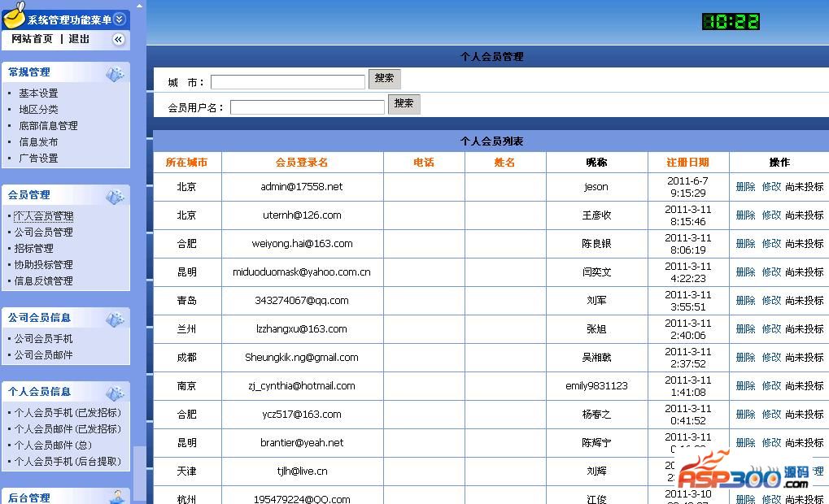This screenshot has height=504, width=829.
Task: Click the sidebar vertical scrollbar
Action: pos(140,244)
